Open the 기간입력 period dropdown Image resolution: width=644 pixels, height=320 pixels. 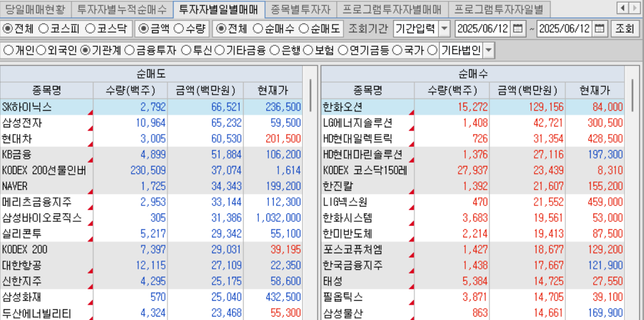[x=444, y=29]
